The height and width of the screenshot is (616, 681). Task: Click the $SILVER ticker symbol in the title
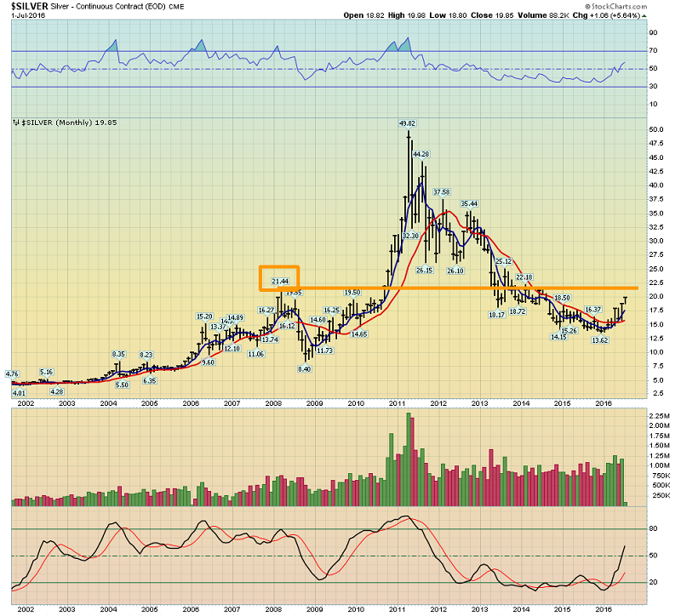pos(30,7)
